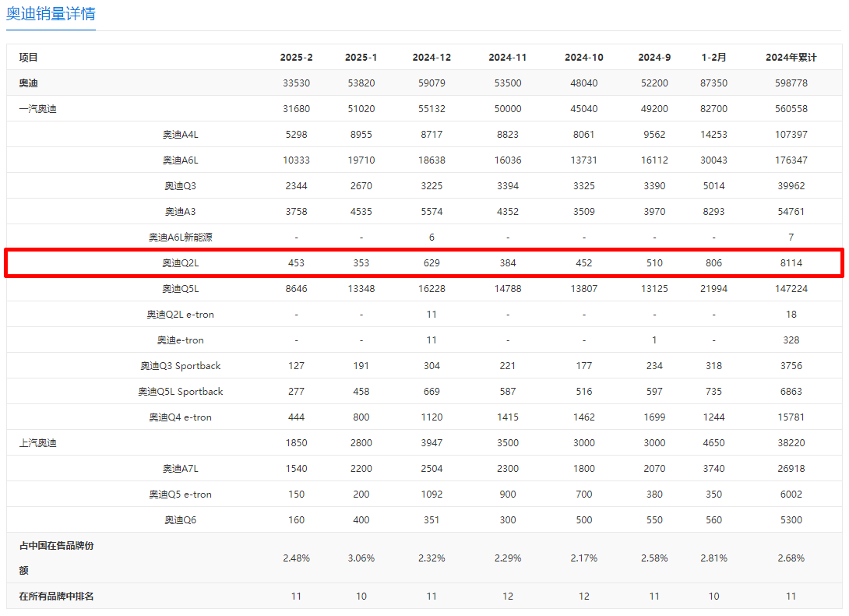This screenshot has height=616, width=849.
Task: Select the 2024-9 column header
Action: pyautogui.click(x=654, y=58)
